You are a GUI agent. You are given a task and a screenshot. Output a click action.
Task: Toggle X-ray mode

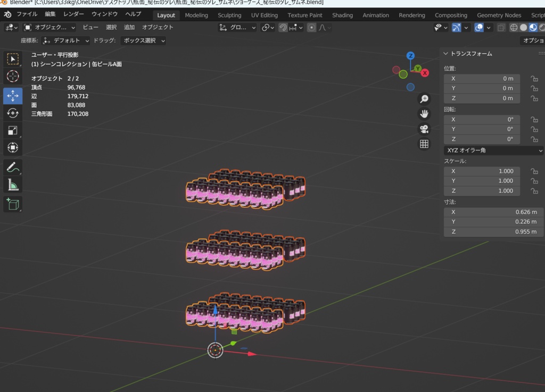tap(501, 28)
